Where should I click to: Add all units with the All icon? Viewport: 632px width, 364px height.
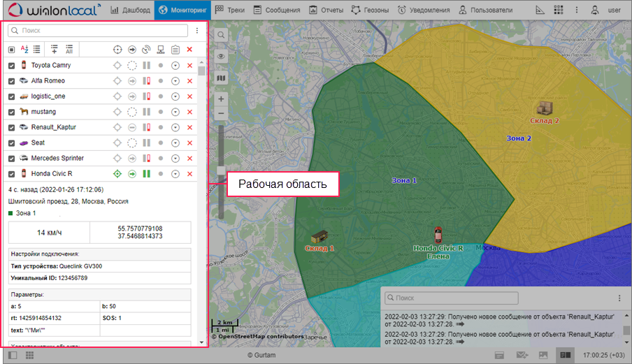tap(69, 49)
